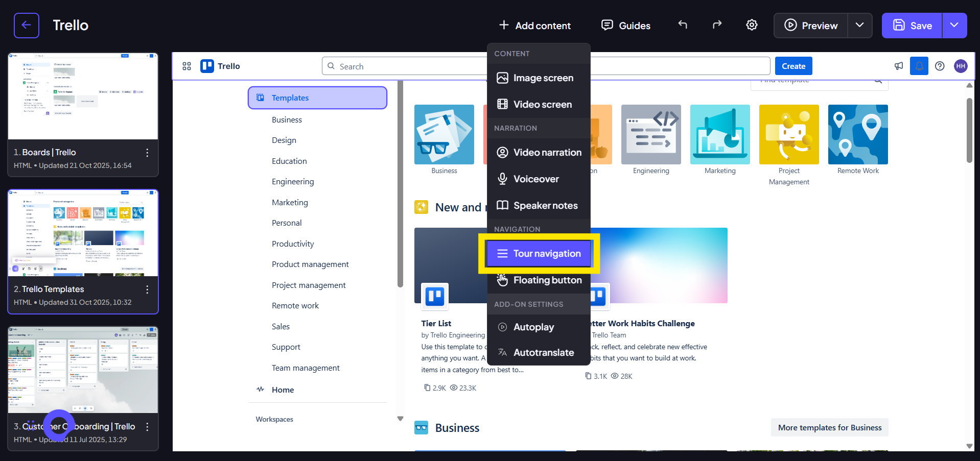The width and height of the screenshot is (980, 461).
Task: Open the Team management category
Action: click(306, 368)
